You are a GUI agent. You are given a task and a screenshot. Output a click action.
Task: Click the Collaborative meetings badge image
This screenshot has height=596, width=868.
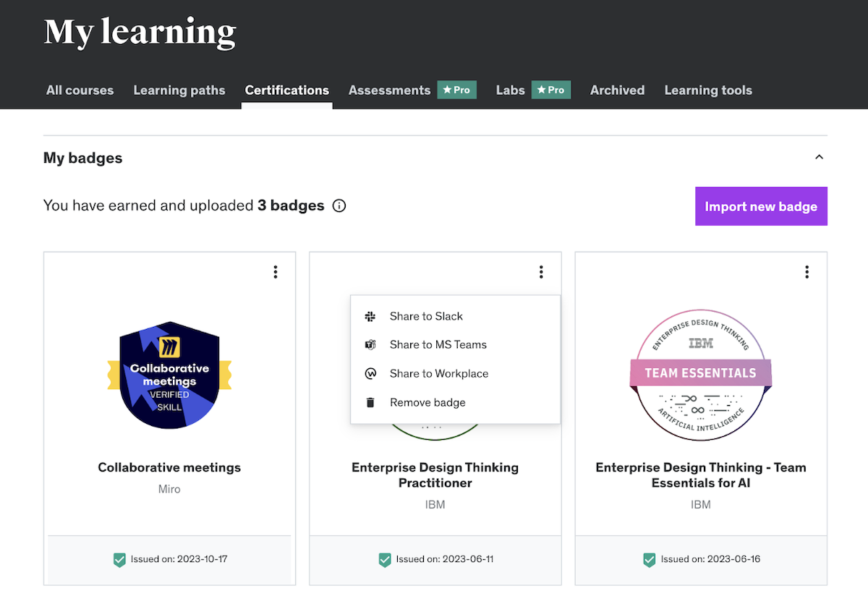click(169, 375)
